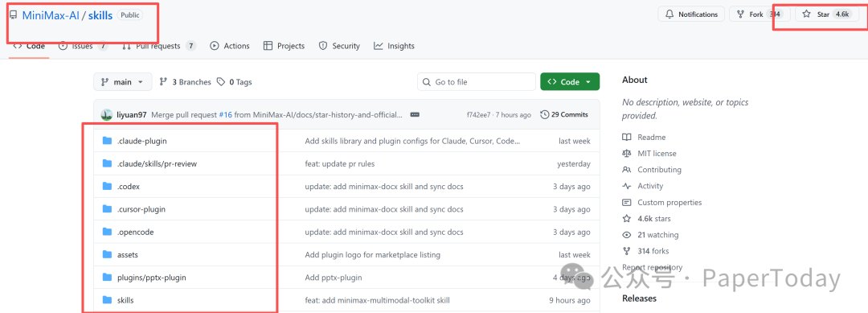View the 0 Tags link
868x313 pixels.
(x=234, y=82)
